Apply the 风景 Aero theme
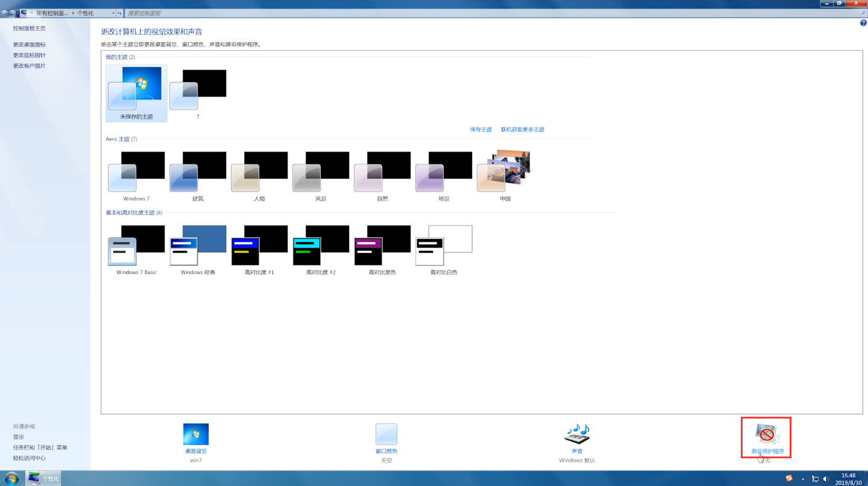Image resolution: width=868 pixels, height=486 pixels. pos(321,176)
